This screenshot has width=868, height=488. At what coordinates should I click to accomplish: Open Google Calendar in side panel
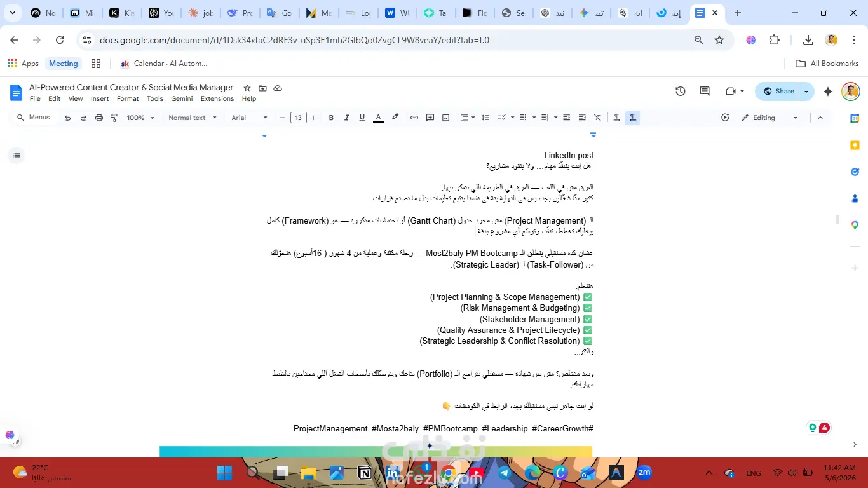855,118
